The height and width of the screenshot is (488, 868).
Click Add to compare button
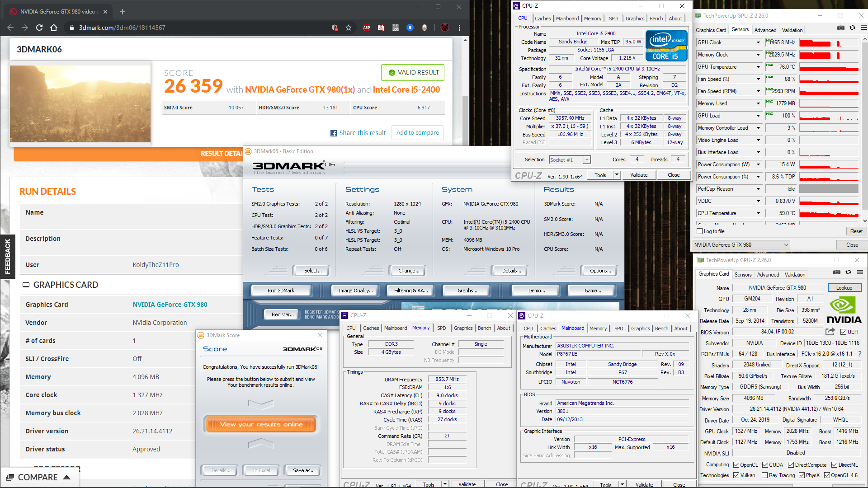(417, 133)
